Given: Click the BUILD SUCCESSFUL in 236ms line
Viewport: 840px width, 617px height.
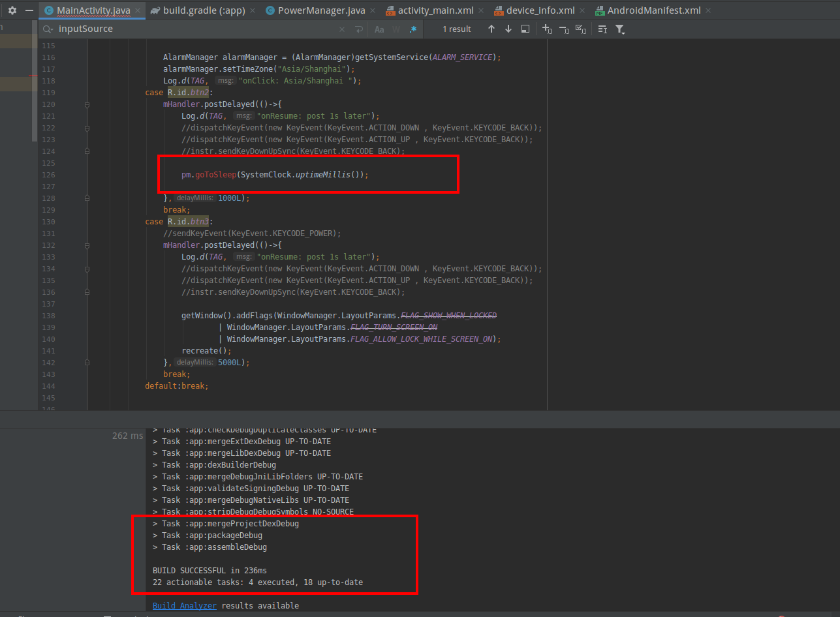Looking at the screenshot, I should [x=210, y=571].
